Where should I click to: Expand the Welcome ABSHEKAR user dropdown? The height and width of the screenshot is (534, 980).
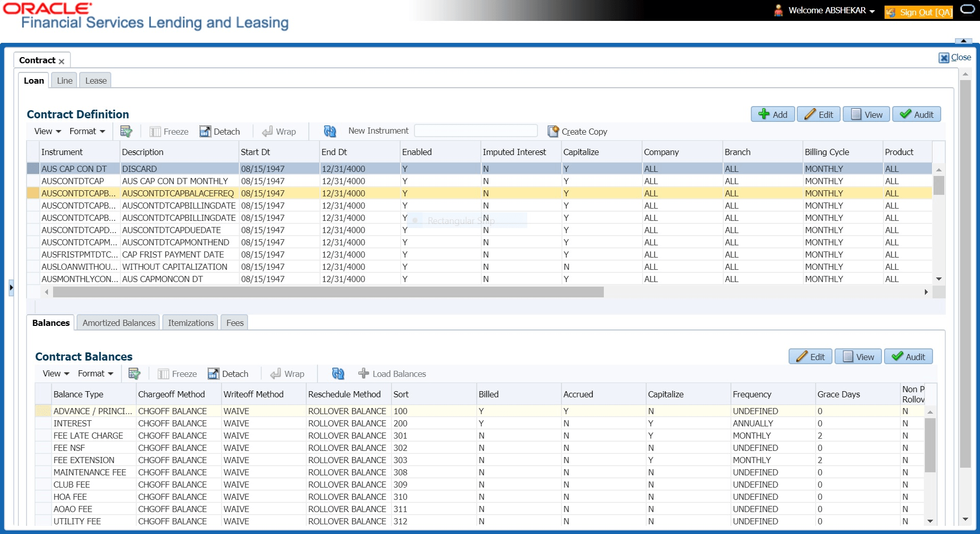(x=872, y=11)
